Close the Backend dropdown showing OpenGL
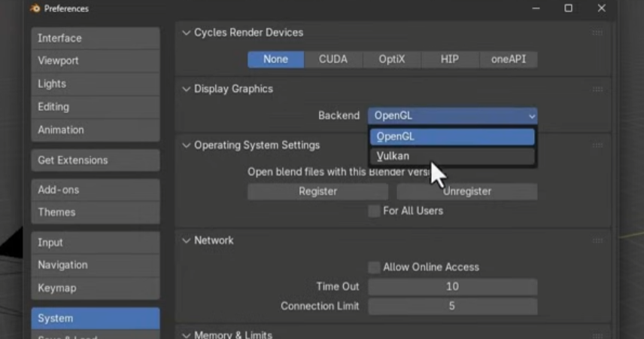The height and width of the screenshot is (339, 644). click(x=453, y=115)
